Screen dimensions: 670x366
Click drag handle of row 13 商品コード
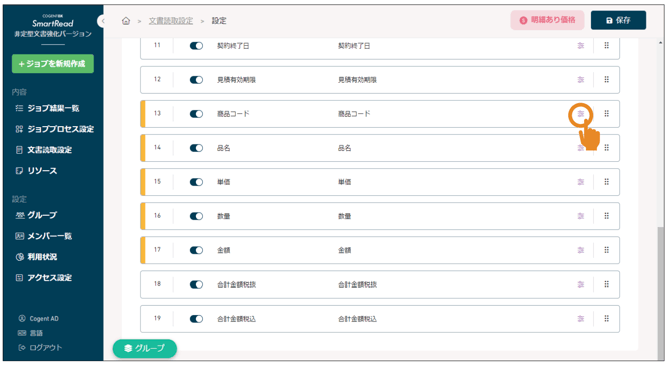tap(606, 114)
